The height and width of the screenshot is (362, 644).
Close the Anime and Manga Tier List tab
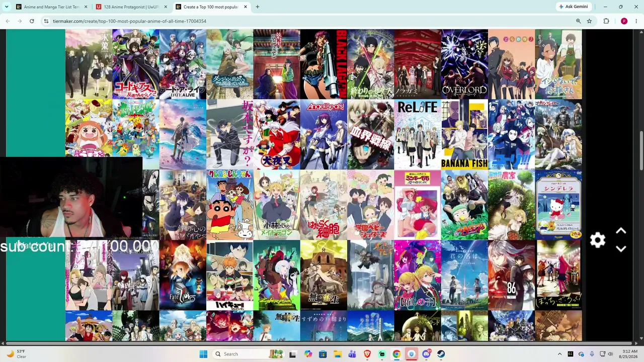(x=86, y=7)
